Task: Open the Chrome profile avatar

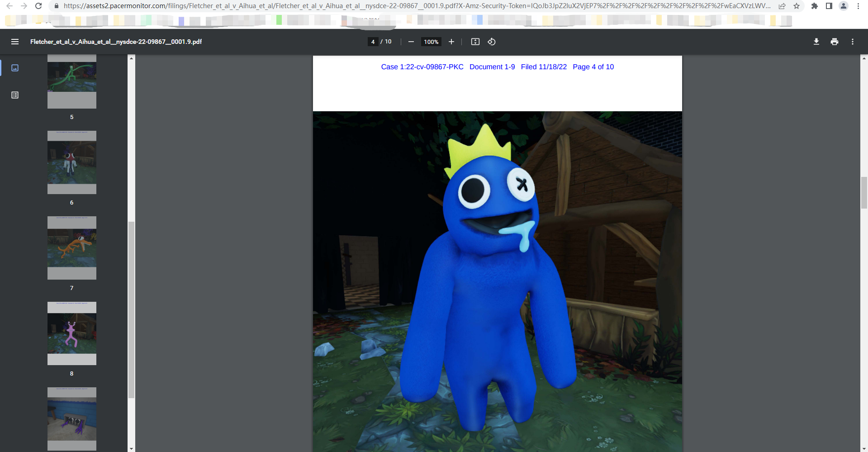Action: click(x=844, y=6)
